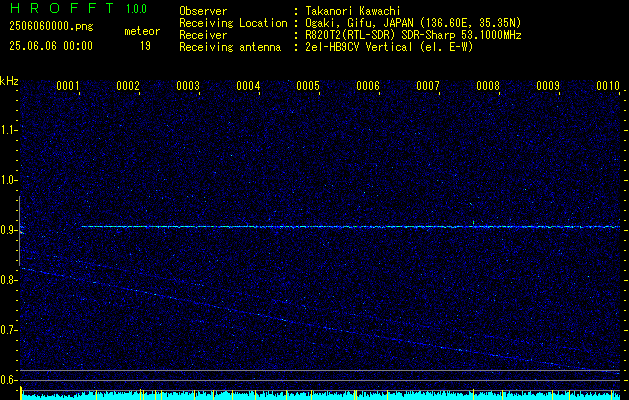Click time marker 0004

click(x=248, y=86)
